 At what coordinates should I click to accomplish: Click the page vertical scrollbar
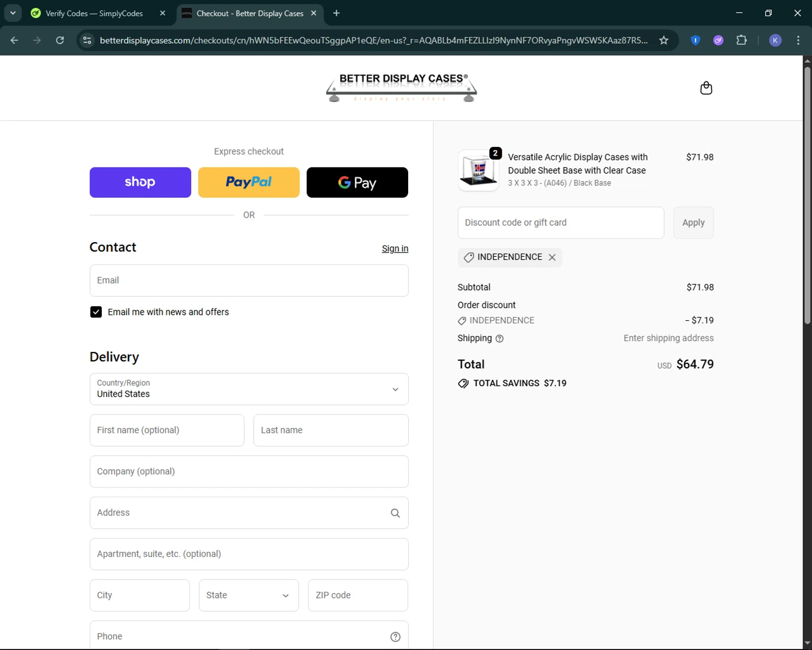(x=807, y=195)
